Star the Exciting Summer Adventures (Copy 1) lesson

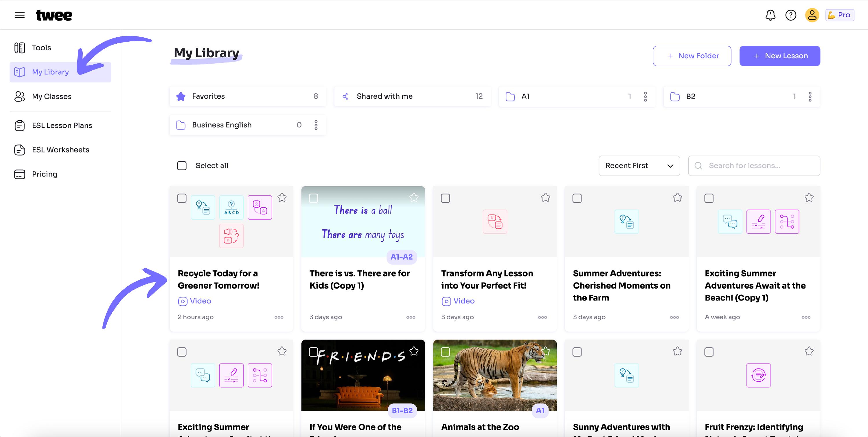(x=809, y=198)
